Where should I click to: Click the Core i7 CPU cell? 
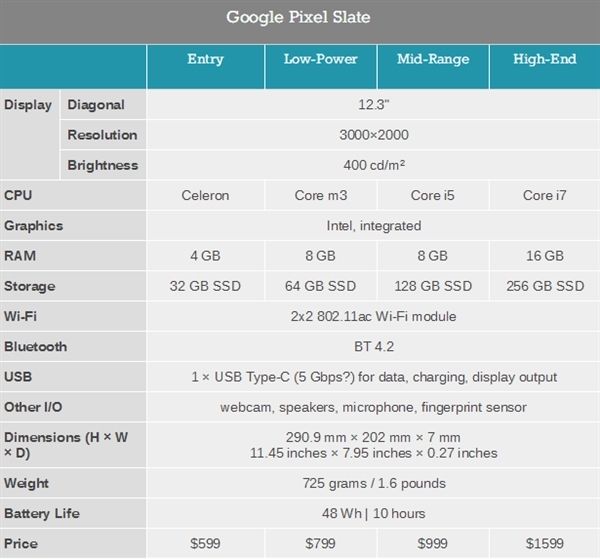(544, 196)
